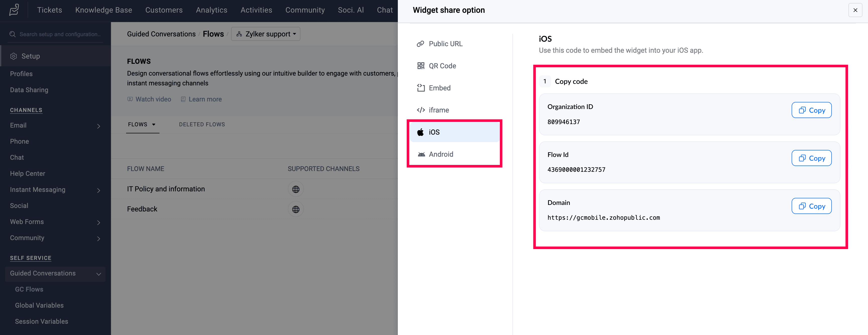This screenshot has height=335, width=868.
Task: Select the QR Code share option
Action: click(442, 66)
